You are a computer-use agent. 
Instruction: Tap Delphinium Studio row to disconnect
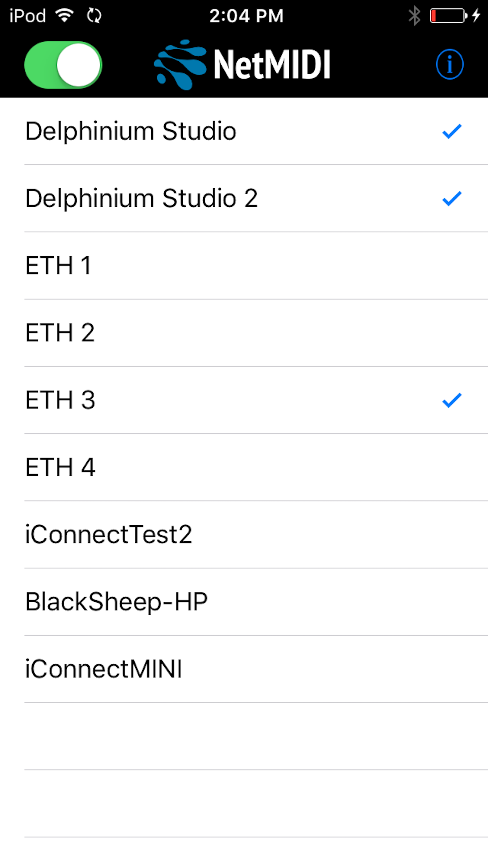tap(157, 131)
